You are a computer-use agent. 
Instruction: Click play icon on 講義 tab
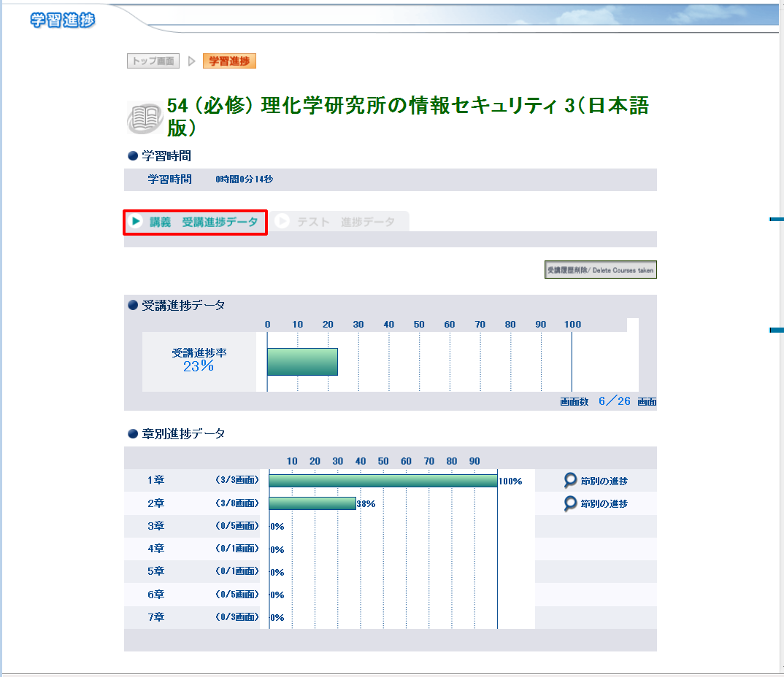click(x=136, y=221)
